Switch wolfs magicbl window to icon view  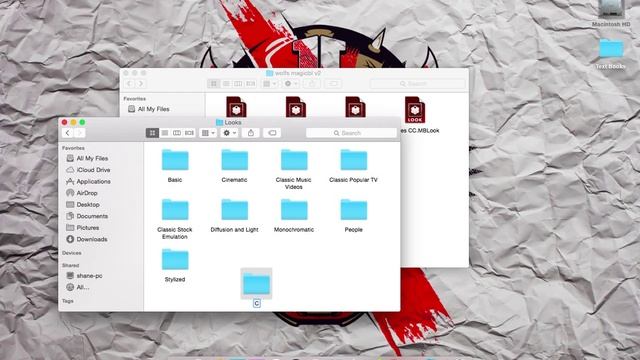[213, 84]
